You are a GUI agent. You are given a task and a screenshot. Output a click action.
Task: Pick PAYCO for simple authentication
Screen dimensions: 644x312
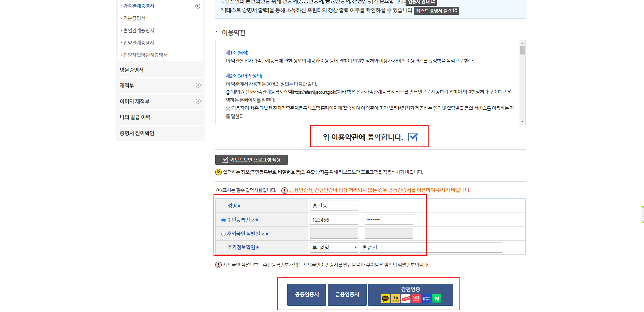click(x=406, y=298)
